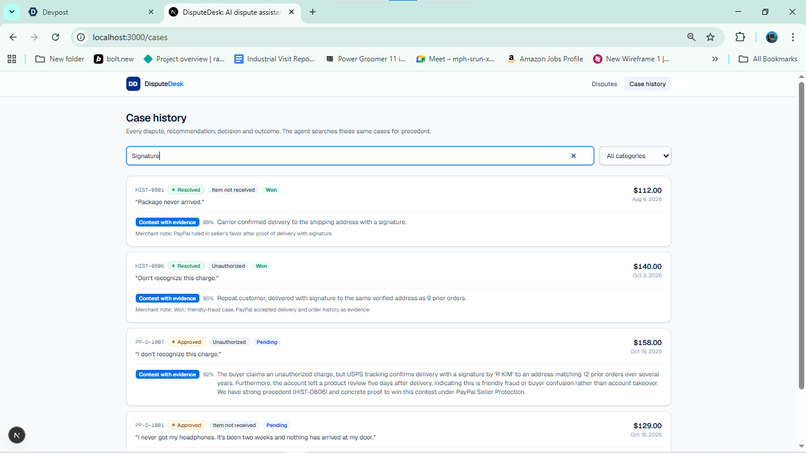The image size is (806, 453).
Task: Open the Chrome tab search dropdown
Action: click(x=11, y=12)
